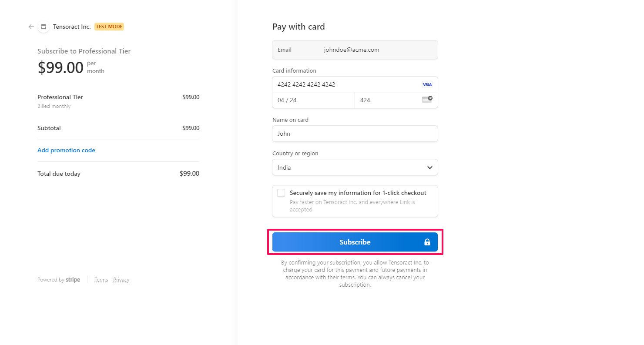Click Add promotion code link
The image size is (644, 345).
(66, 150)
